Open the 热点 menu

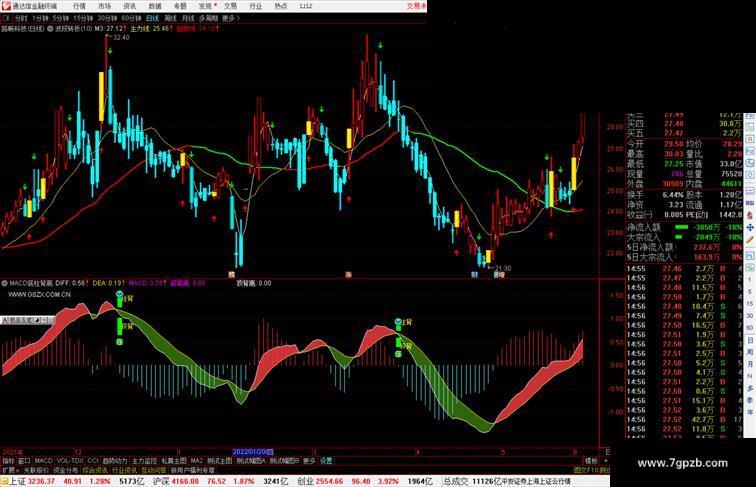[281, 6]
